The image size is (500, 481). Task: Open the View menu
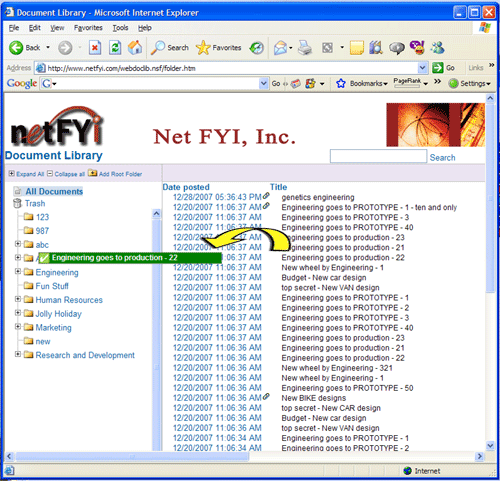tap(57, 28)
